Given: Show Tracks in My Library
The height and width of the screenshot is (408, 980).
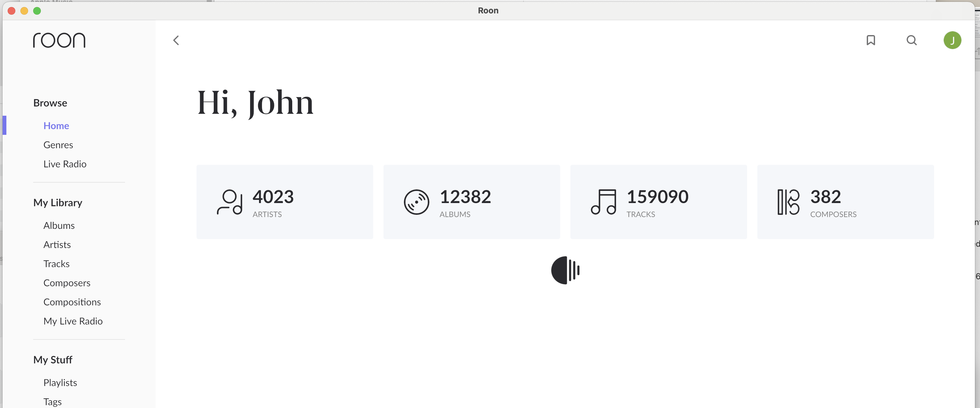Looking at the screenshot, I should [x=56, y=264].
